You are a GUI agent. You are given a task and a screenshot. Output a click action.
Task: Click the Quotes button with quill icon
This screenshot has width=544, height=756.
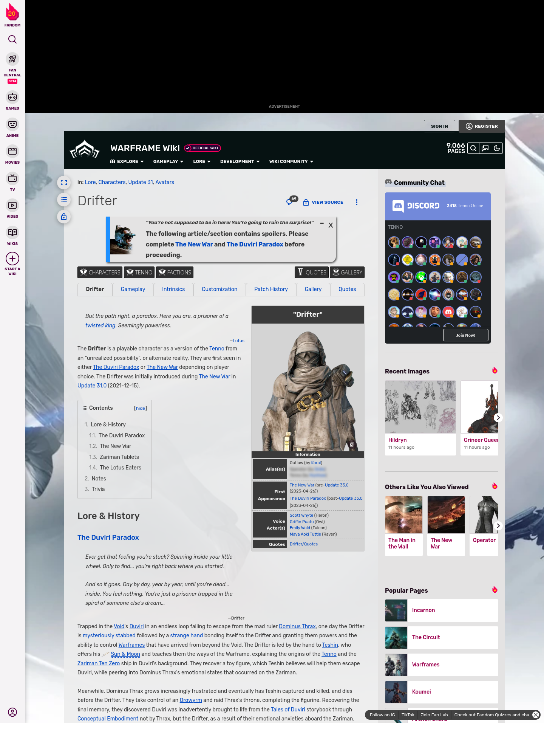coord(312,272)
